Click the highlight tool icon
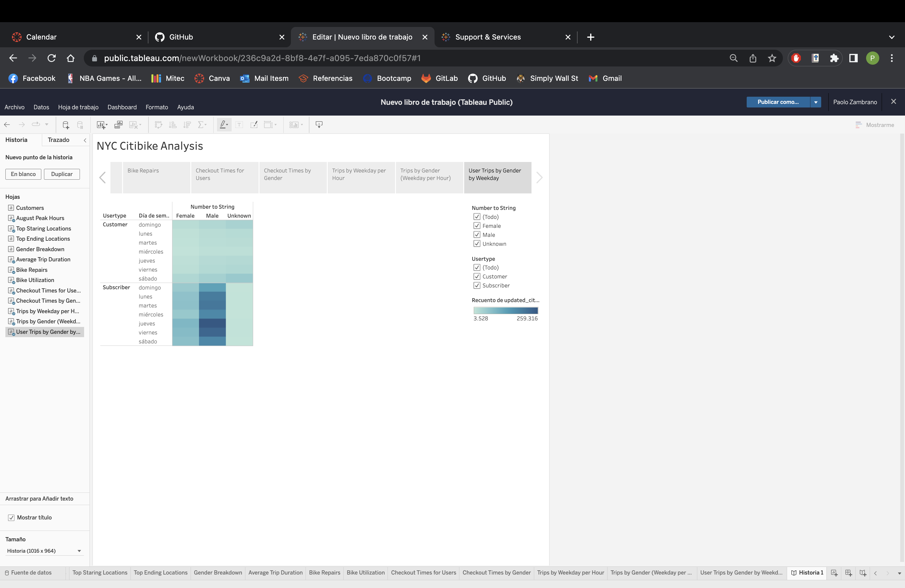The height and width of the screenshot is (588, 905). (x=224, y=125)
